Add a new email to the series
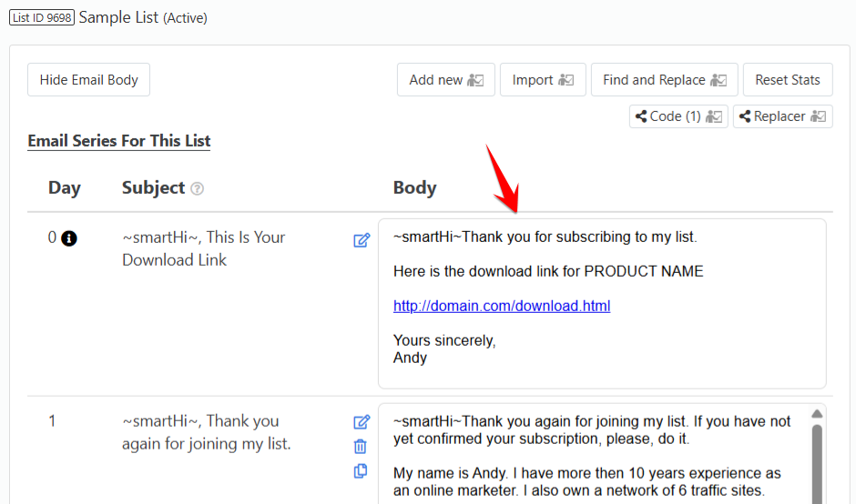The height and width of the screenshot is (504, 856). click(x=446, y=80)
